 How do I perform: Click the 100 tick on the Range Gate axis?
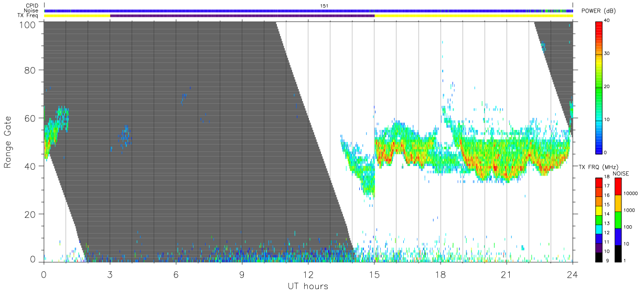pos(26,25)
